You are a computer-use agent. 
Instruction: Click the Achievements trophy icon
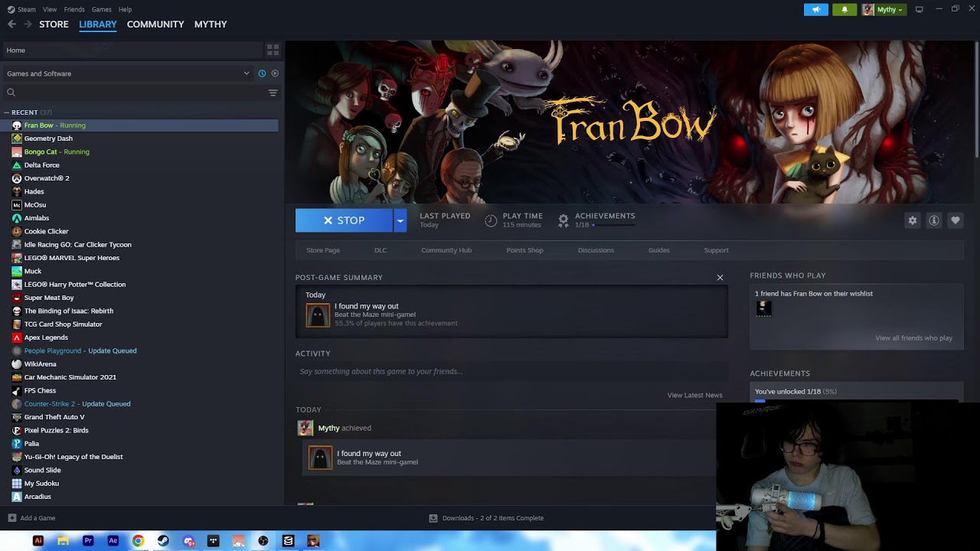(563, 220)
